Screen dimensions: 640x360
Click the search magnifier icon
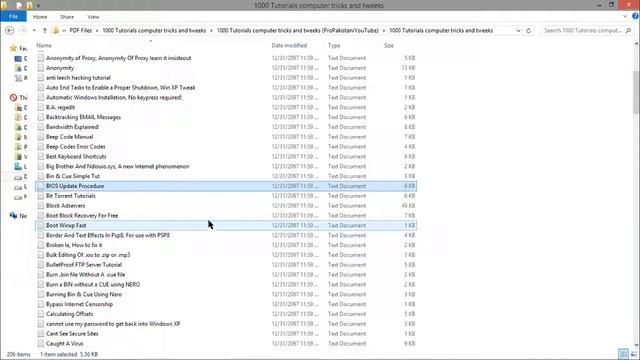[628, 31]
